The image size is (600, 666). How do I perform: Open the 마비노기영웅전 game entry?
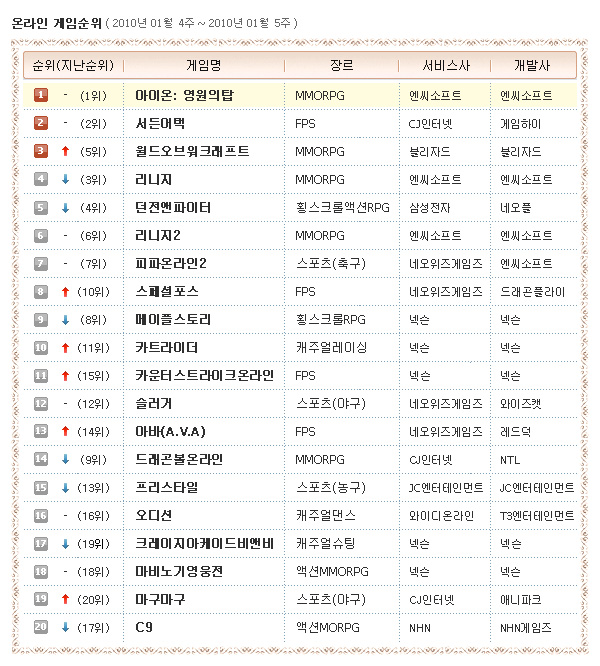(179, 571)
